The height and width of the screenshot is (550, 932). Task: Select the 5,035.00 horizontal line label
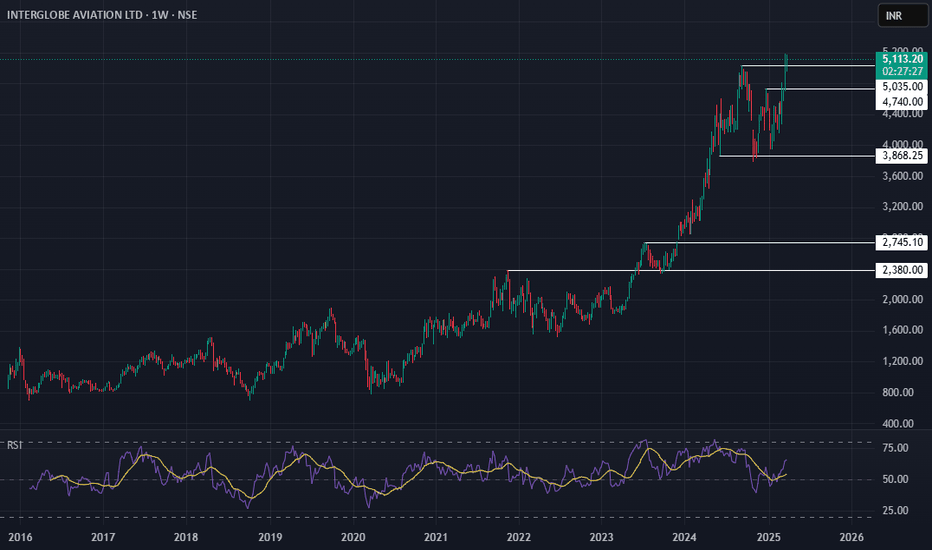[x=902, y=87]
